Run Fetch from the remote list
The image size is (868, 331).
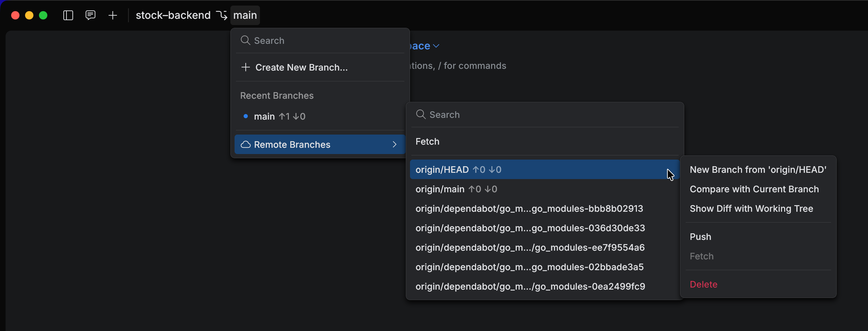[x=427, y=142]
